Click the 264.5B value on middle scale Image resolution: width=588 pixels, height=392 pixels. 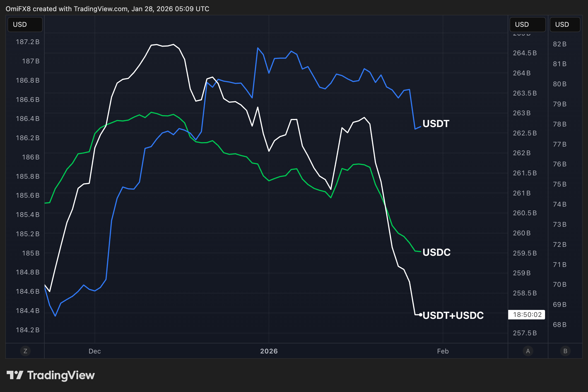click(x=525, y=53)
